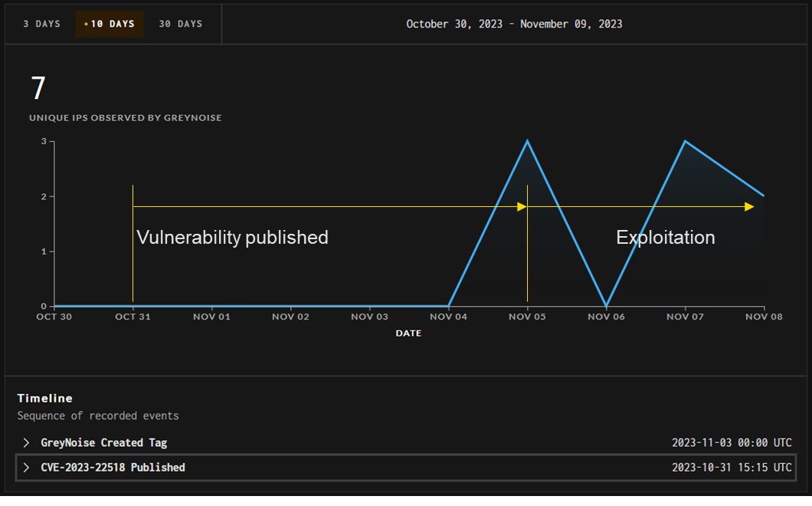This screenshot has height=506, width=812.
Task: Select the 10 DAYS range tab
Action: (110, 24)
